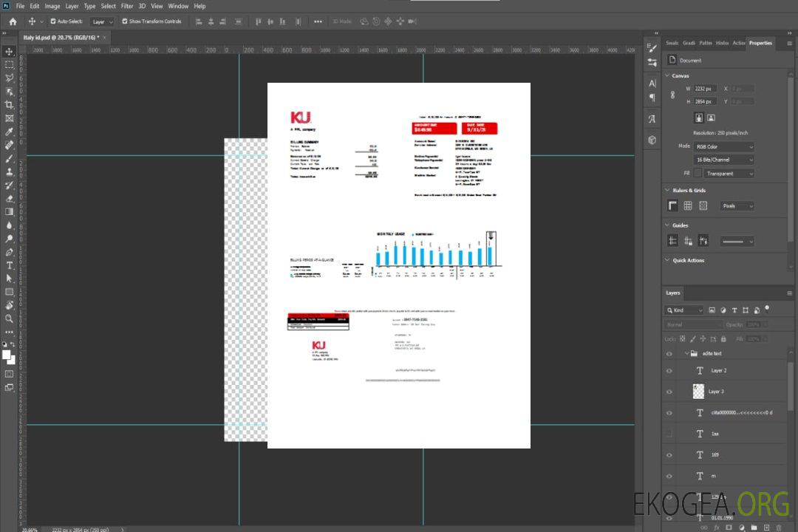Viewport: 798px width, 532px height.
Task: Lock guides icon in Guides section
Action: (688, 241)
